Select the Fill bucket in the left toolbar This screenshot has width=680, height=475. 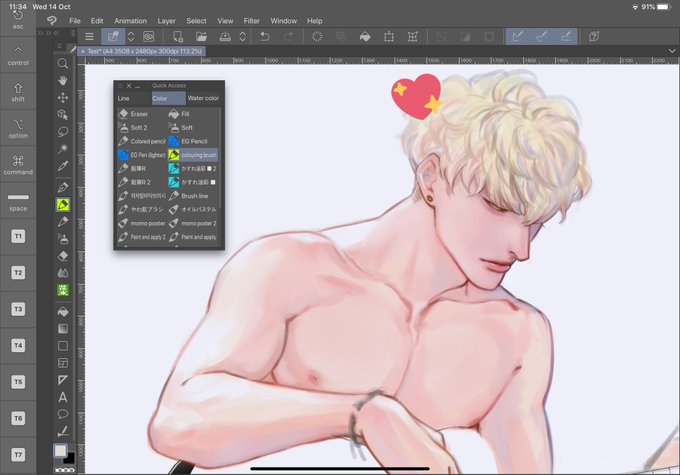coord(63,311)
